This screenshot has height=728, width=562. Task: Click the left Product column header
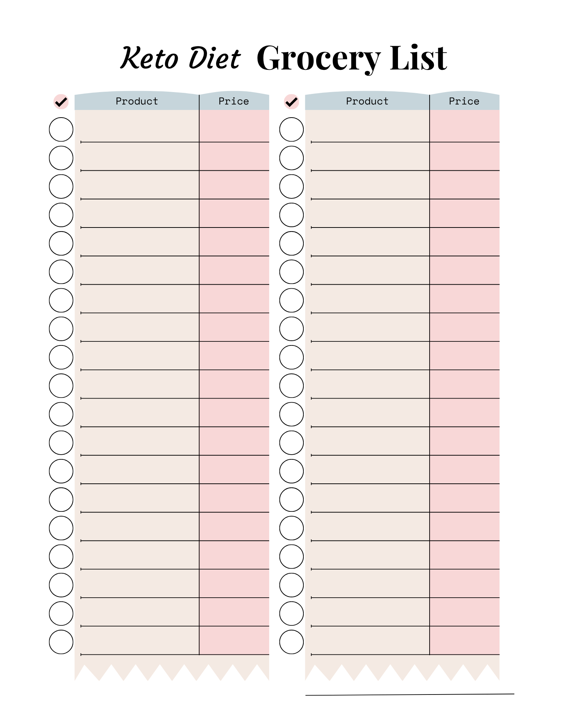(x=137, y=101)
